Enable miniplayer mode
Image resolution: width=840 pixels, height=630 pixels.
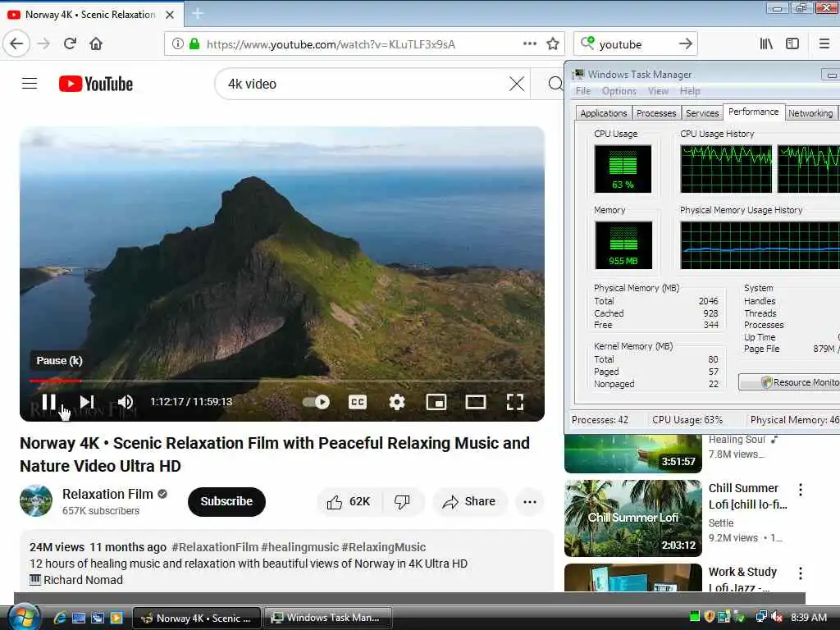[436, 402]
